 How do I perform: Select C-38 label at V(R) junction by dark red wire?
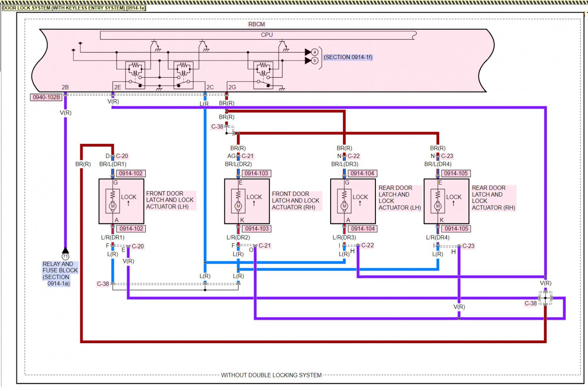[531, 303]
